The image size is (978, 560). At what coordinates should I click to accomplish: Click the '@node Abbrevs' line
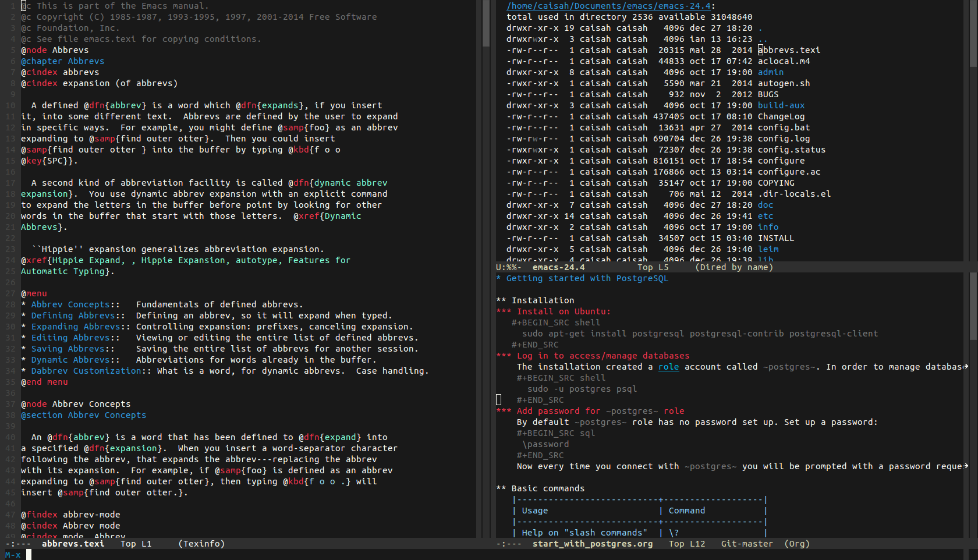(x=55, y=50)
